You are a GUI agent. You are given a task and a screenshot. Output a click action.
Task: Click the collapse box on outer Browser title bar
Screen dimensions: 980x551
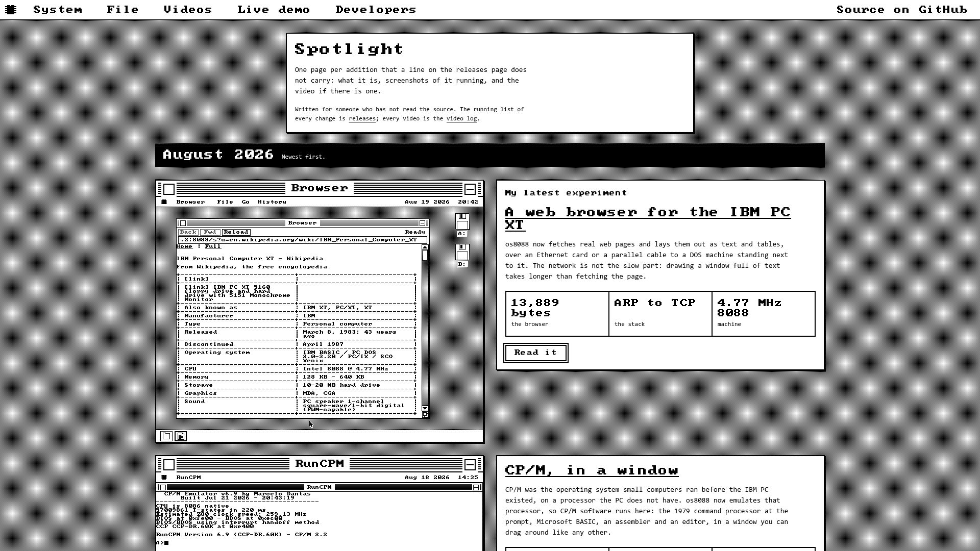coord(470,189)
